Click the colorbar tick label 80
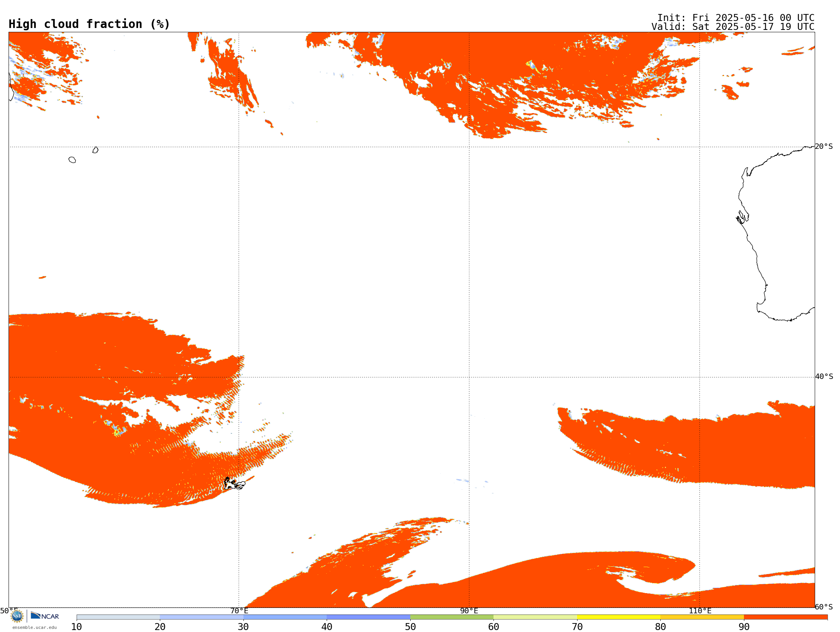 660,627
